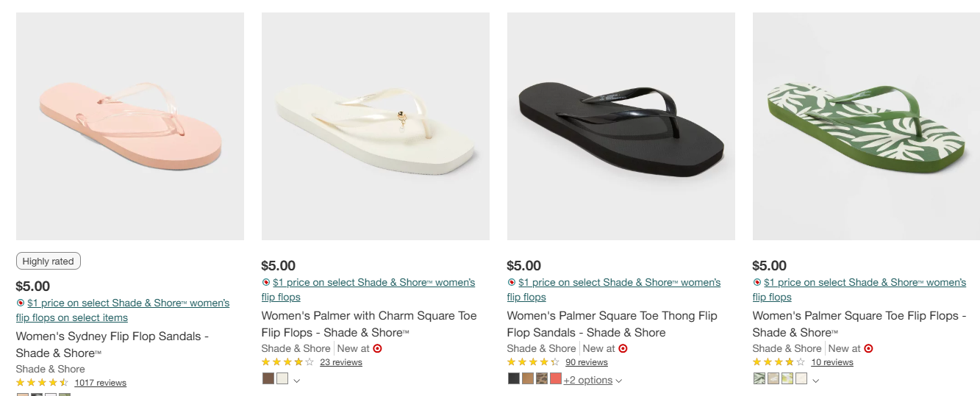Open the pink flip flop product image
The width and height of the screenshot is (980, 396).
[130, 126]
